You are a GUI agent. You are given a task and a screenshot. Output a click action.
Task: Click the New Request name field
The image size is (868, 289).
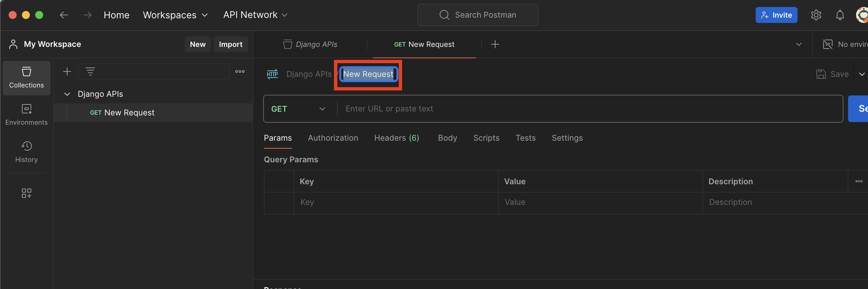point(368,74)
